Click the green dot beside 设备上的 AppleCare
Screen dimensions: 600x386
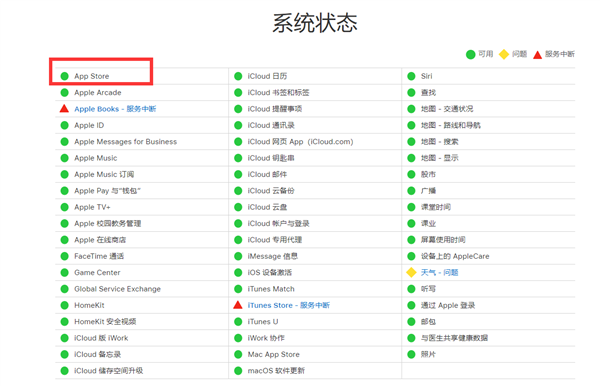point(411,256)
